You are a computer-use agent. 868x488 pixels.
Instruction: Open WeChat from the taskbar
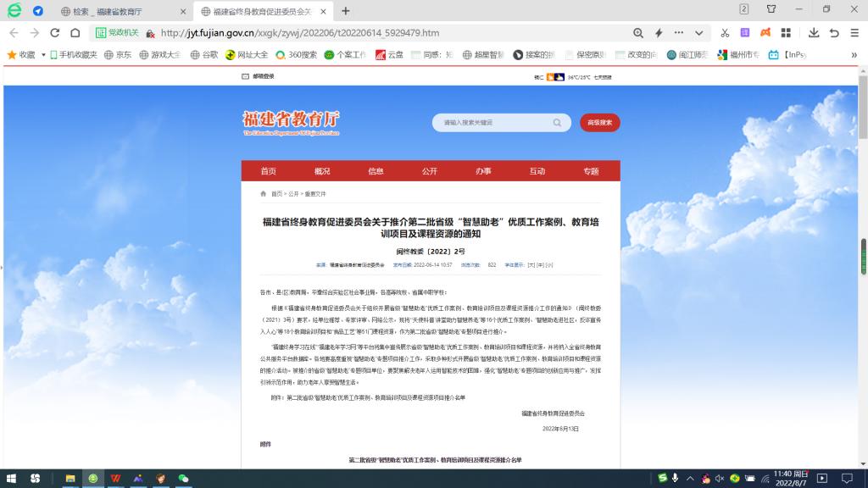(182, 479)
